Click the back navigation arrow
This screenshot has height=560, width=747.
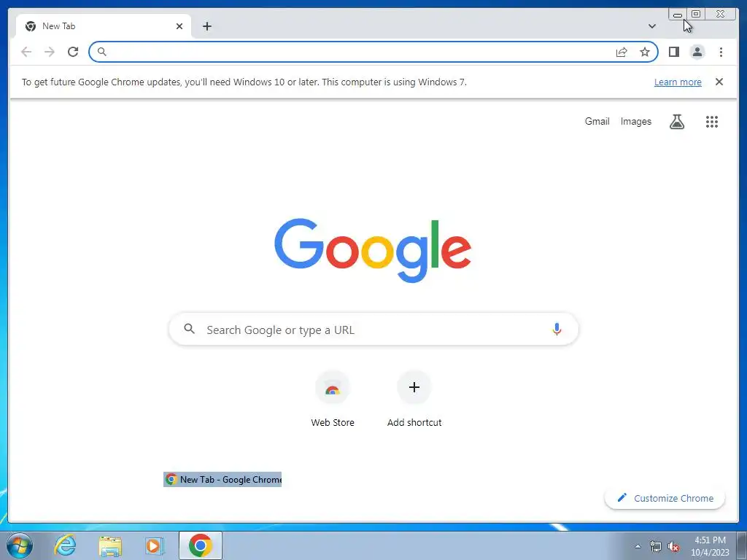pyautogui.click(x=26, y=52)
